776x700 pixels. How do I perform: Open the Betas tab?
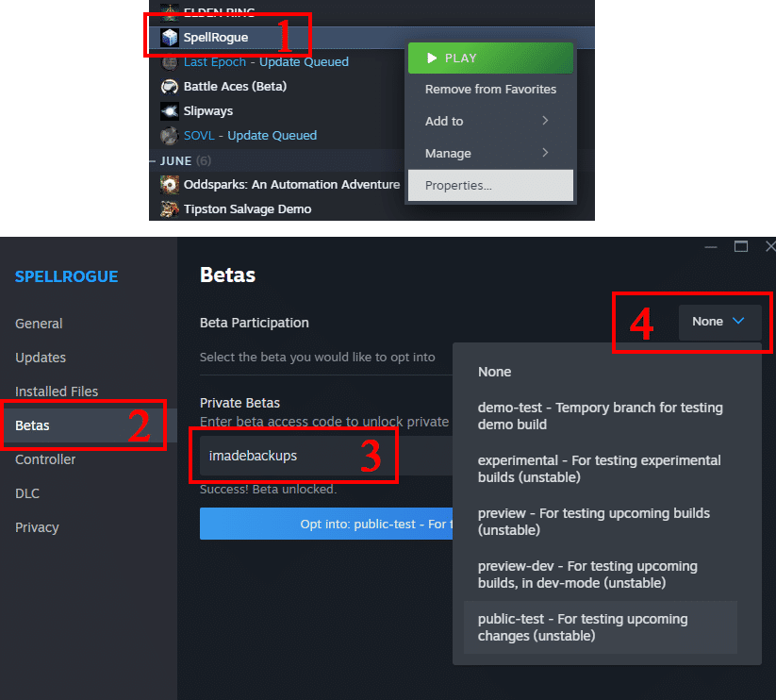[x=89, y=425]
